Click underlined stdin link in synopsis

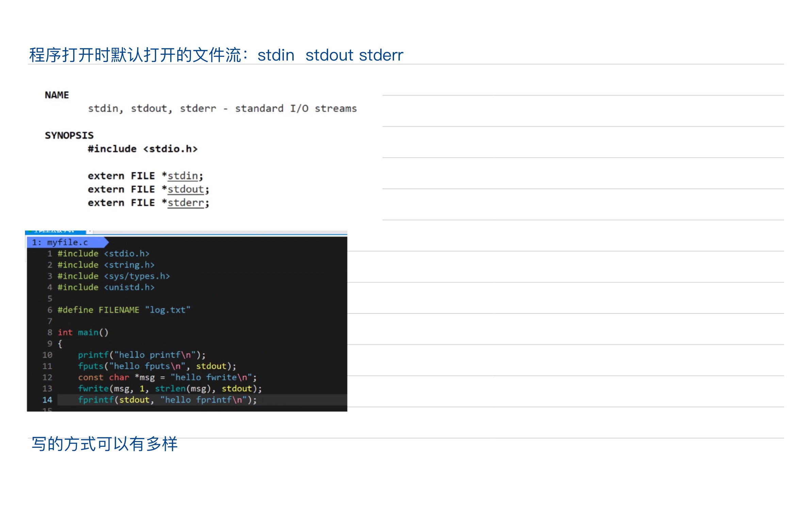[183, 176]
